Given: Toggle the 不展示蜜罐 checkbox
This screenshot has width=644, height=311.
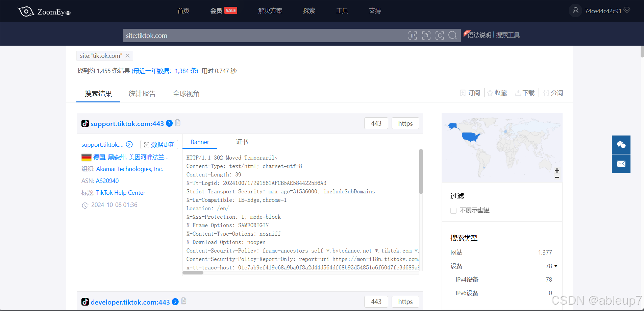Looking at the screenshot, I should point(453,211).
